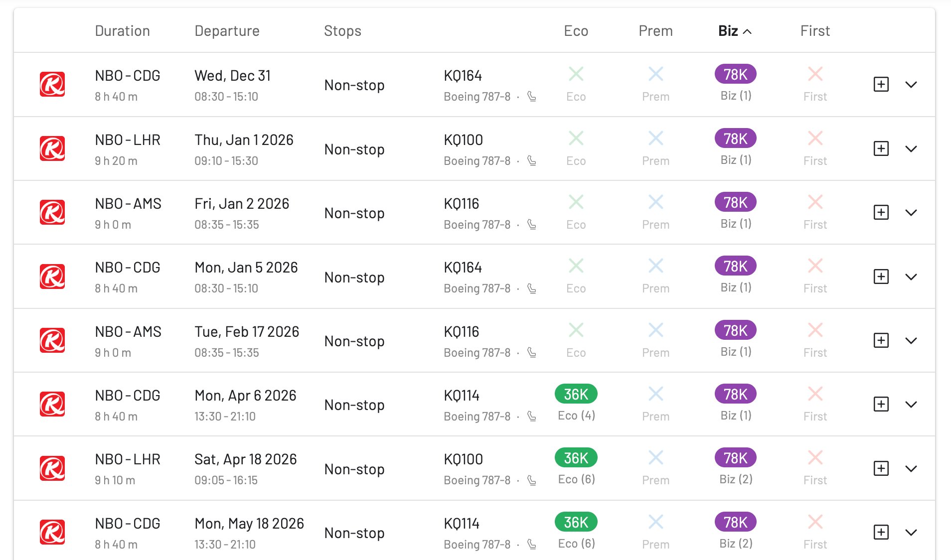This screenshot has height=560, width=951.
Task: Select the phone icon on the KQ114 May 18 row
Action: click(x=532, y=545)
